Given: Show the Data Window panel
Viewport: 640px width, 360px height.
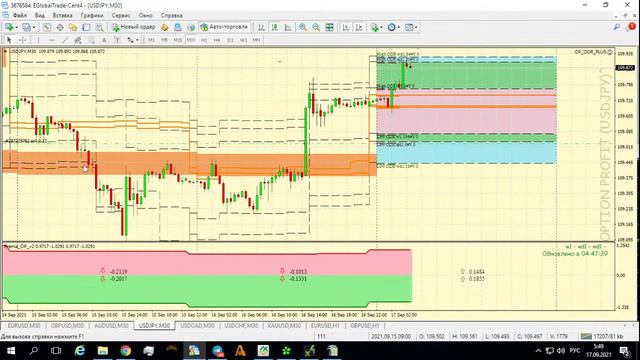Looking at the screenshot, I should tap(60, 27).
